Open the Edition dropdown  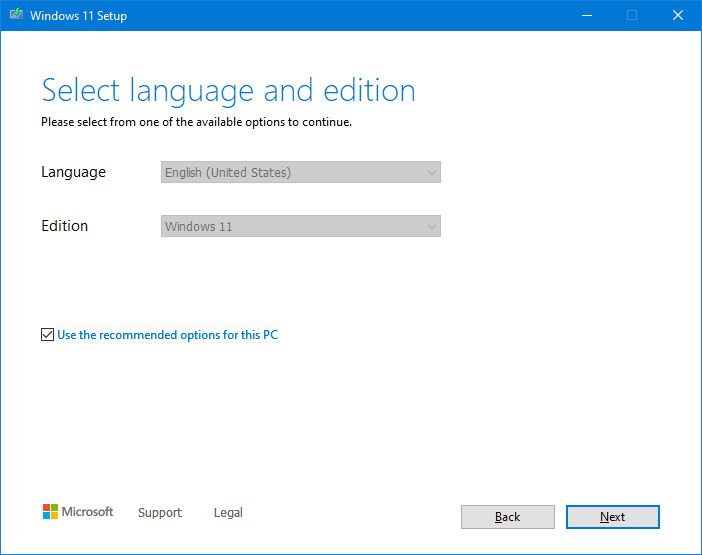pyautogui.click(x=300, y=226)
